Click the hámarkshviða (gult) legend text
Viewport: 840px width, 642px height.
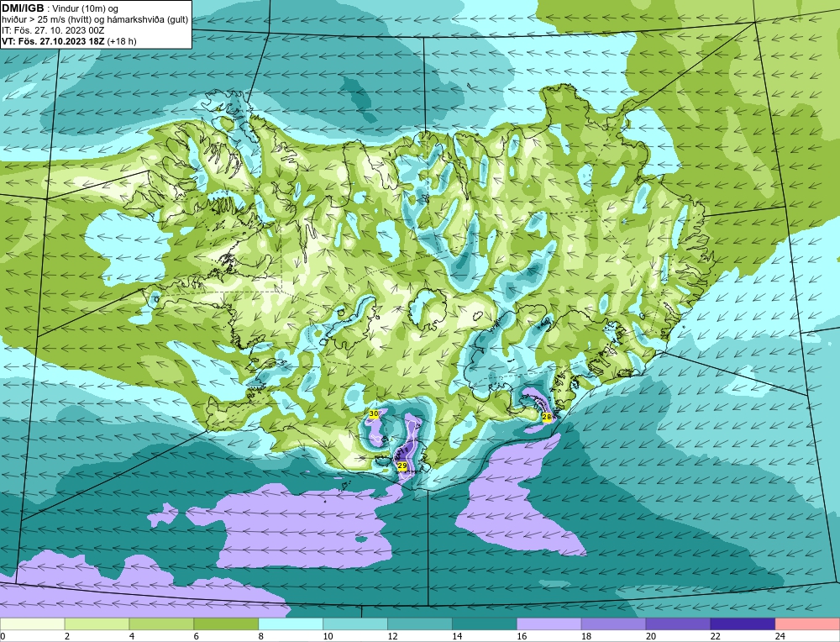click(150, 20)
